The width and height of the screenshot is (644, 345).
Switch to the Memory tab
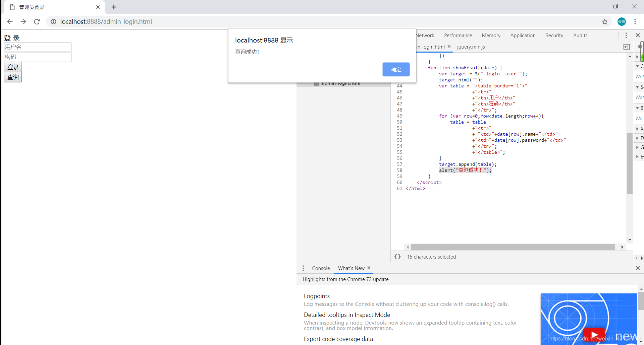point(491,36)
